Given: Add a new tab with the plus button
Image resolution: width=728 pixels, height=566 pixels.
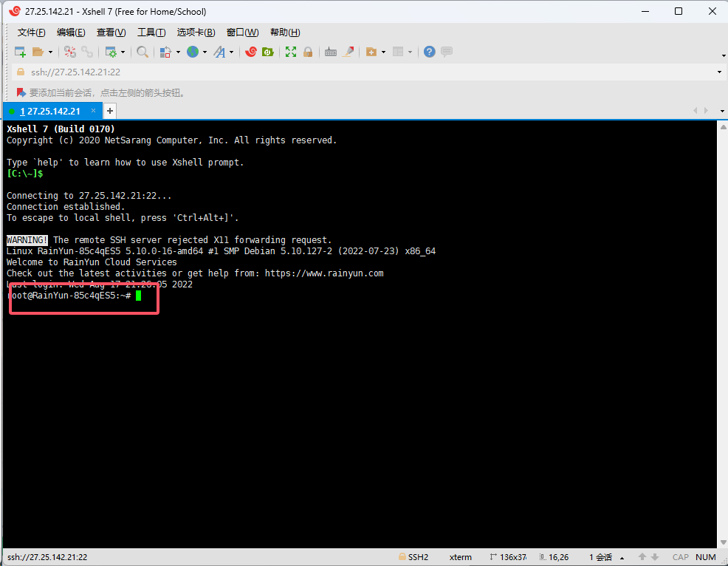Looking at the screenshot, I should tap(109, 110).
